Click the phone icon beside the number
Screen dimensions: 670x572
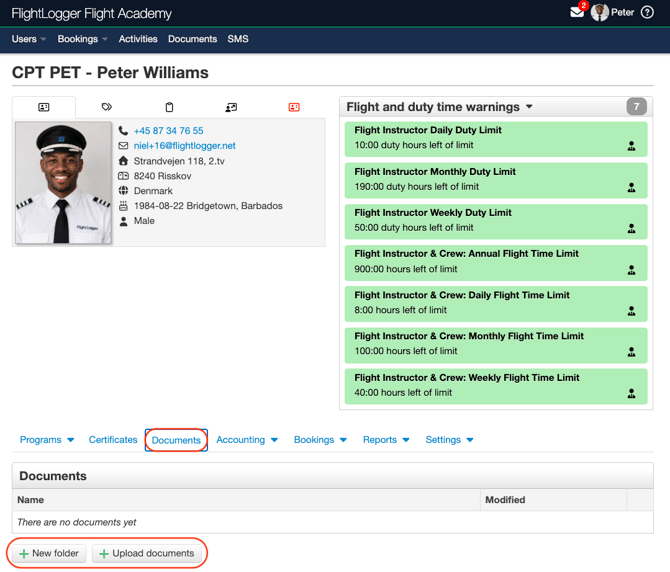[x=123, y=130]
